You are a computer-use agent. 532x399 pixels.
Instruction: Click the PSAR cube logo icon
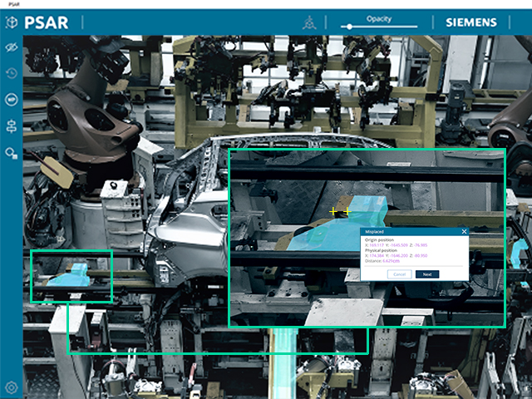coord(12,22)
